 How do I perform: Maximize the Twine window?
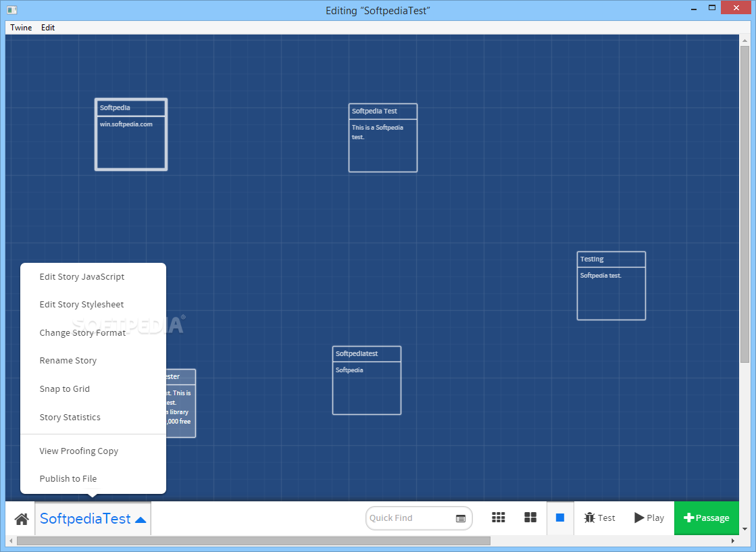coord(711,7)
